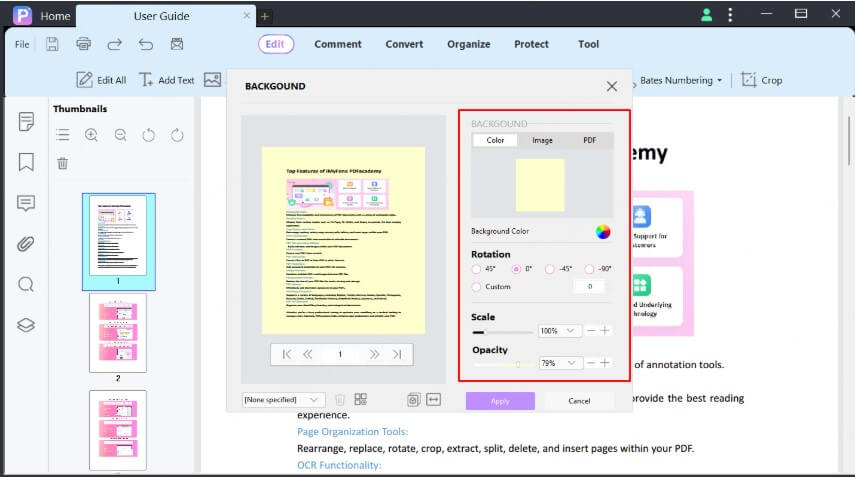This screenshot has width=855, height=478.
Task: Go to previous page in preview
Action: pyautogui.click(x=308, y=354)
